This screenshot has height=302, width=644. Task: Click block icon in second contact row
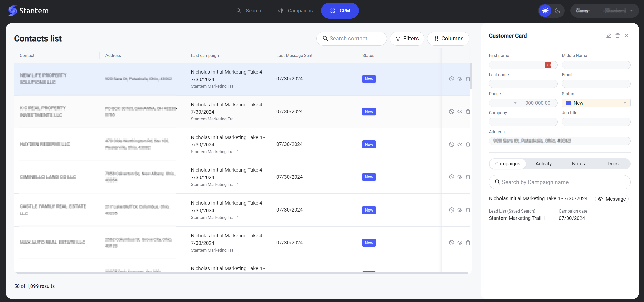451,112
